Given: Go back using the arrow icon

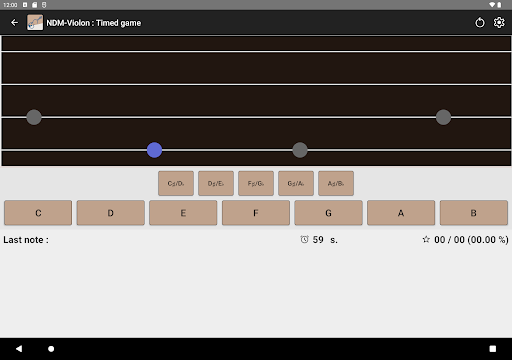Looking at the screenshot, I should pyautogui.click(x=14, y=23).
